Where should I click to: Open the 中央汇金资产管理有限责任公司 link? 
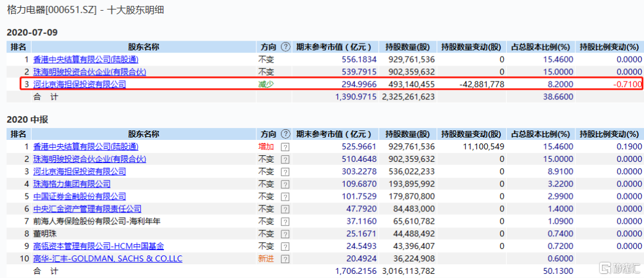[87, 209]
